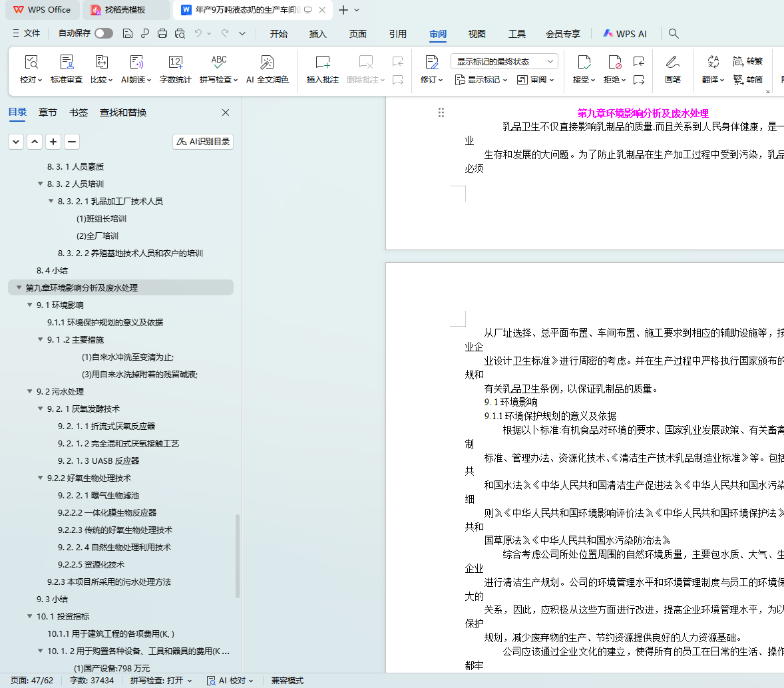
Task: Switch to the 视图 ribbon tab
Action: [x=477, y=34]
